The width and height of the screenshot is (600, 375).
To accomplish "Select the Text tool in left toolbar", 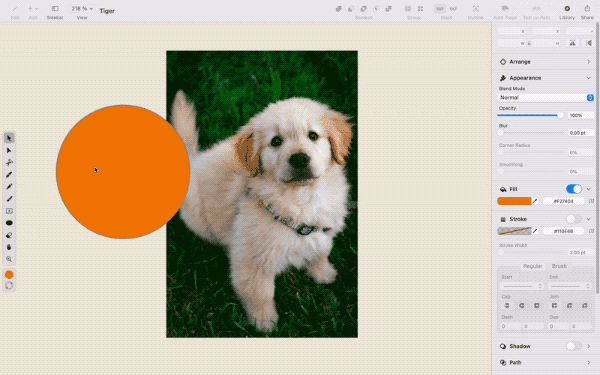I will pyautogui.click(x=9, y=211).
